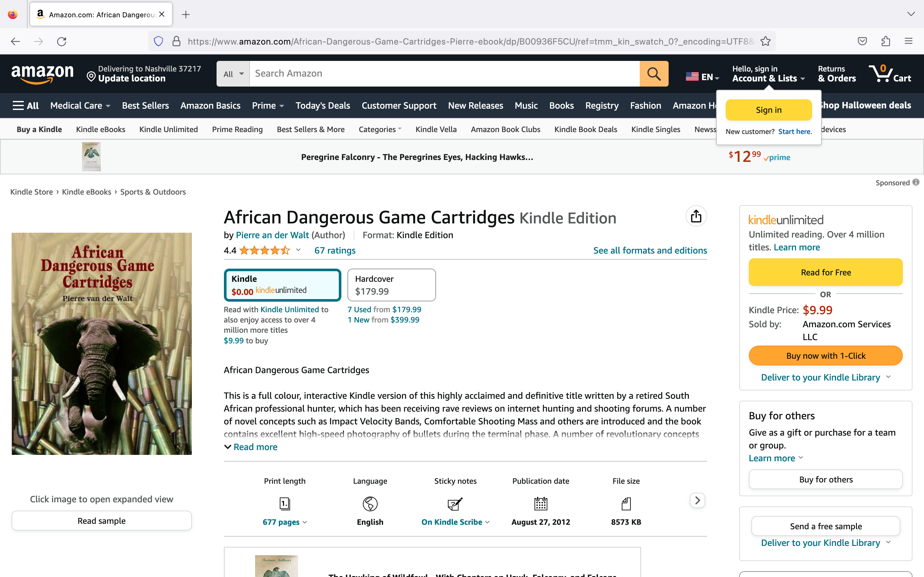Open the star ratings dropdown chevron

298,250
